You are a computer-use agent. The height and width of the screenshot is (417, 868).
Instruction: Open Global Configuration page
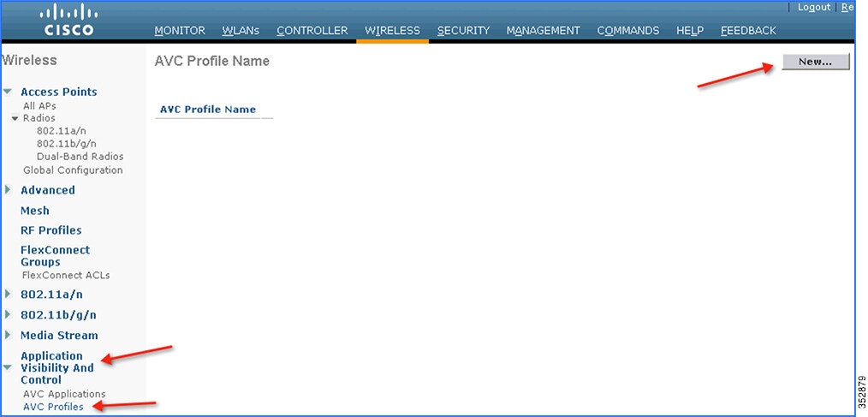point(73,170)
